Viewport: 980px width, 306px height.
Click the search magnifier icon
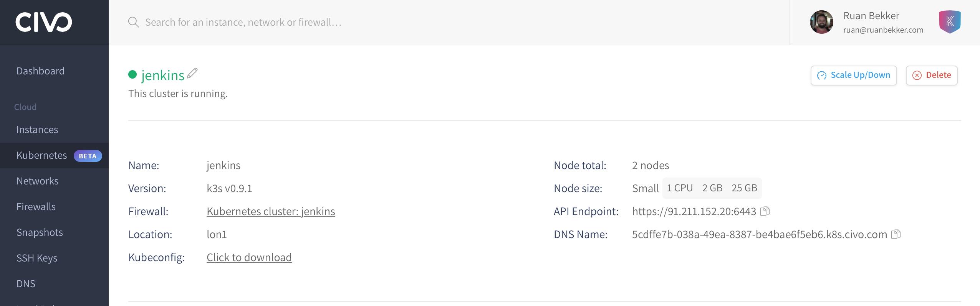tap(133, 22)
